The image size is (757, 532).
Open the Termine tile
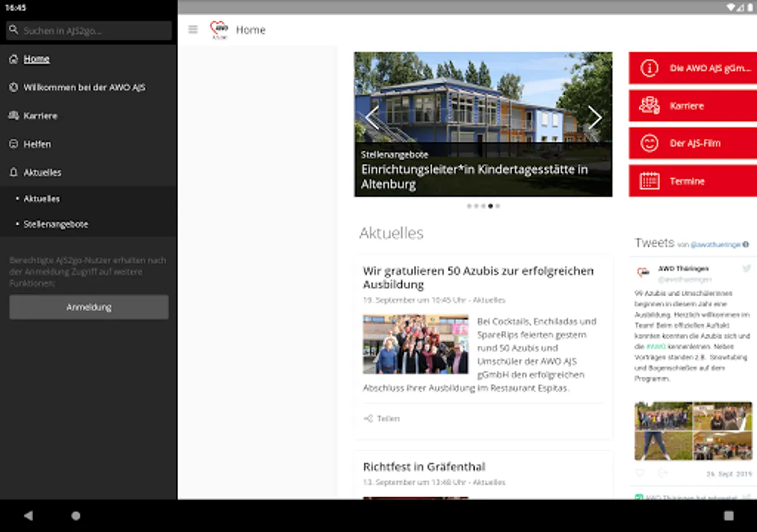pyautogui.click(x=693, y=181)
